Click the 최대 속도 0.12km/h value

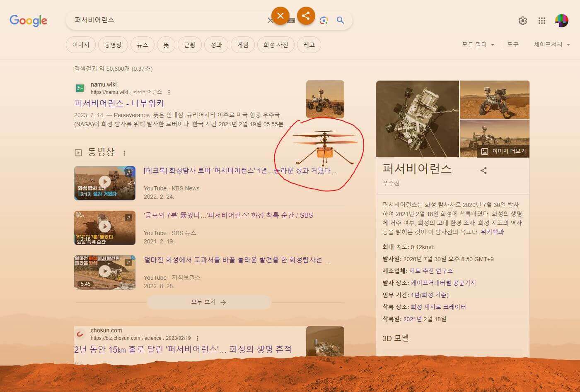(423, 247)
